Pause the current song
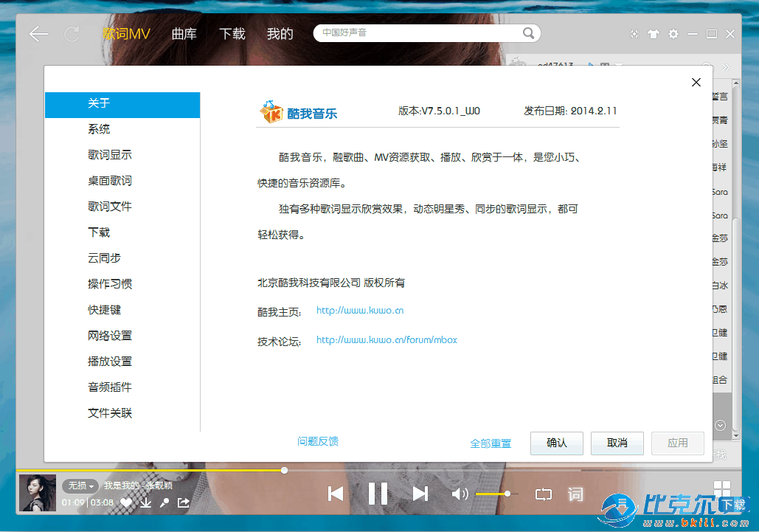This screenshot has height=532, width=759. click(378, 494)
